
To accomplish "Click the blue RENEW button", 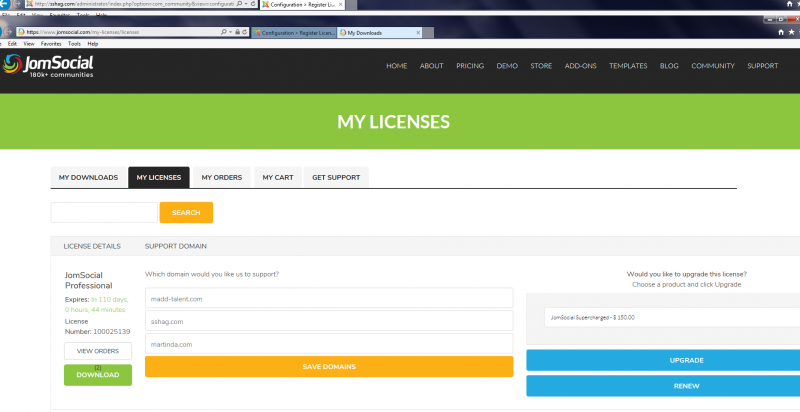I will (x=663, y=386).
